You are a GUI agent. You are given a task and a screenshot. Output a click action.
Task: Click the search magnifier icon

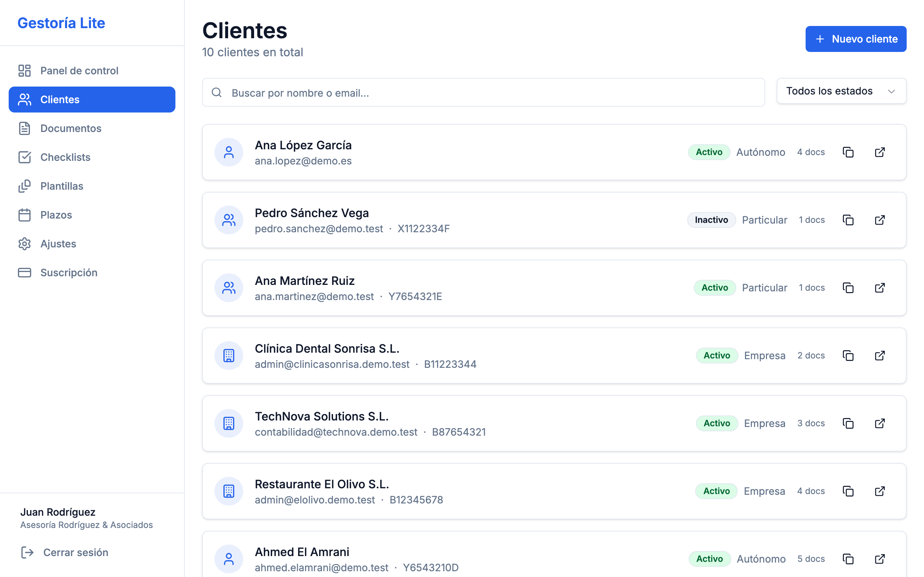217,93
